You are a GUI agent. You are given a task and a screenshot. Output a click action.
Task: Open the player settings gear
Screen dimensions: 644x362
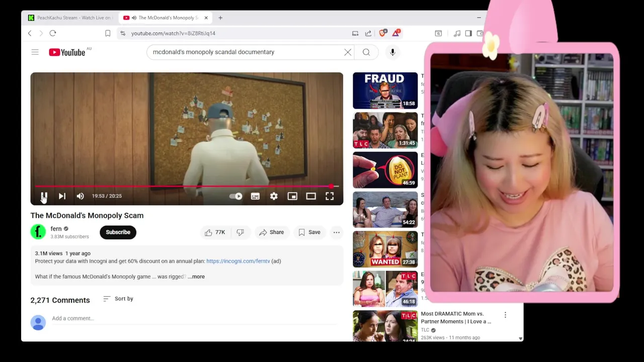click(274, 196)
